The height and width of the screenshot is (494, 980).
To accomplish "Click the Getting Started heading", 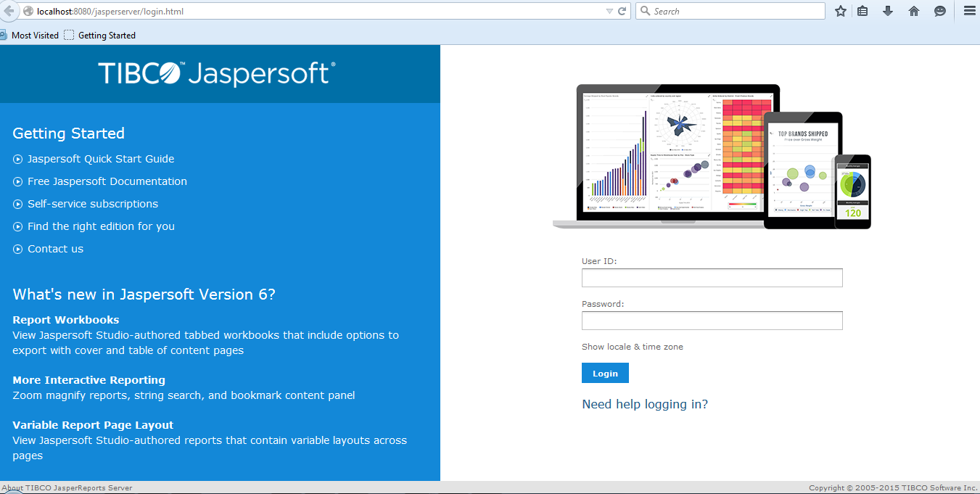I will (x=69, y=133).
